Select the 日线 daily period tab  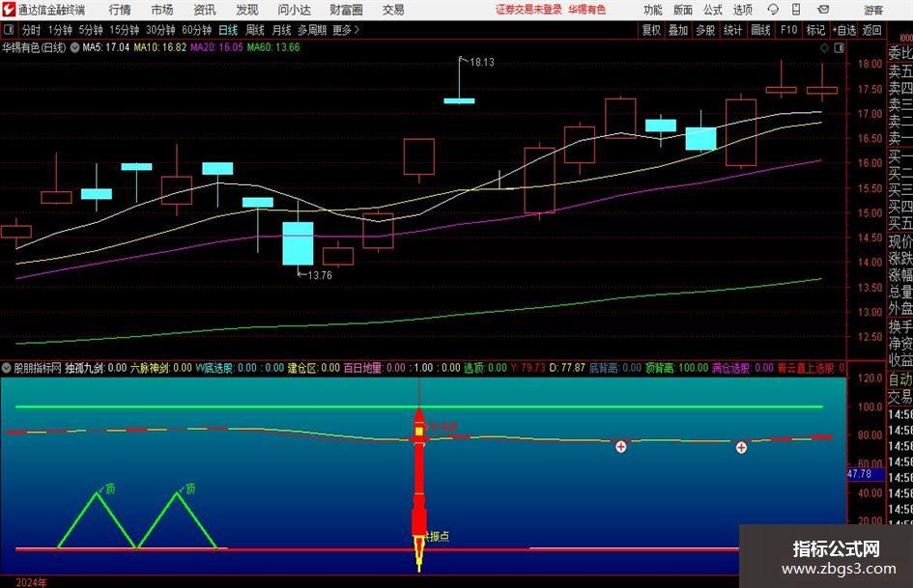pyautogui.click(x=228, y=30)
